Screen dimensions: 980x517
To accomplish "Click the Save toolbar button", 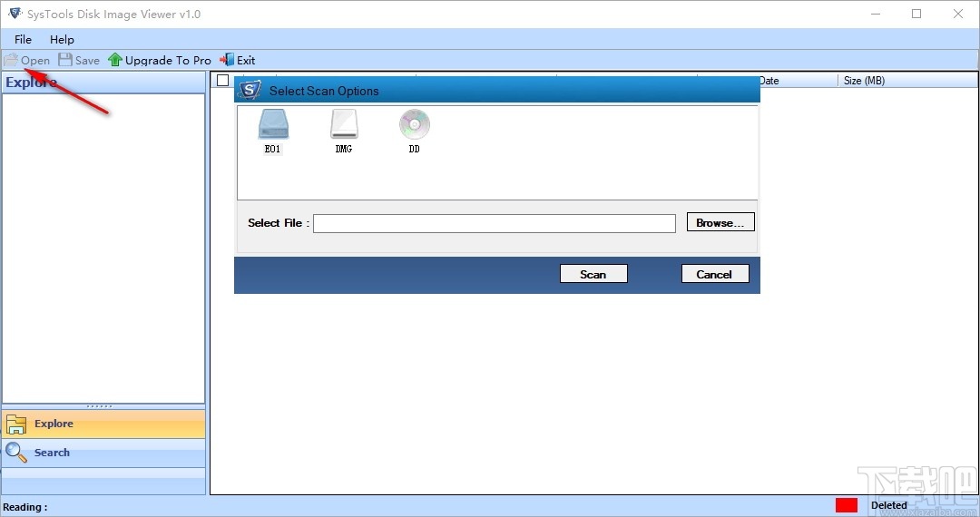I will [x=79, y=60].
